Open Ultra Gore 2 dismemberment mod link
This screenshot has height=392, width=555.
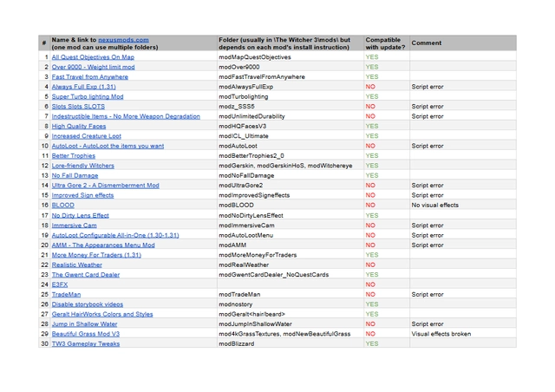pos(105,186)
